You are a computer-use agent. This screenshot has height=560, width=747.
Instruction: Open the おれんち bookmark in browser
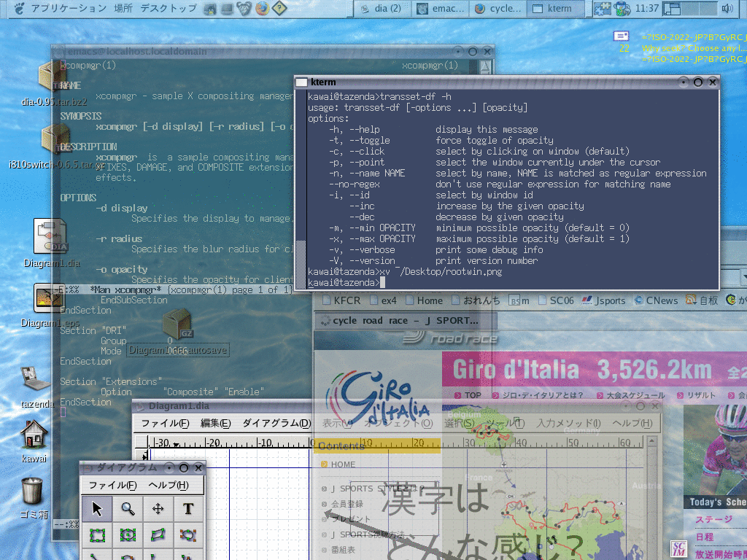click(x=476, y=300)
